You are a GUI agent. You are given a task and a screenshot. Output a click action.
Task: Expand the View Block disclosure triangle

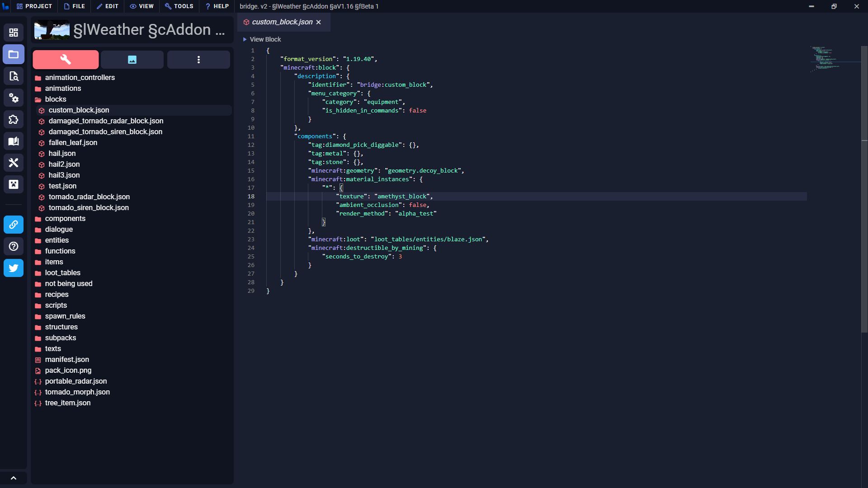[245, 39]
